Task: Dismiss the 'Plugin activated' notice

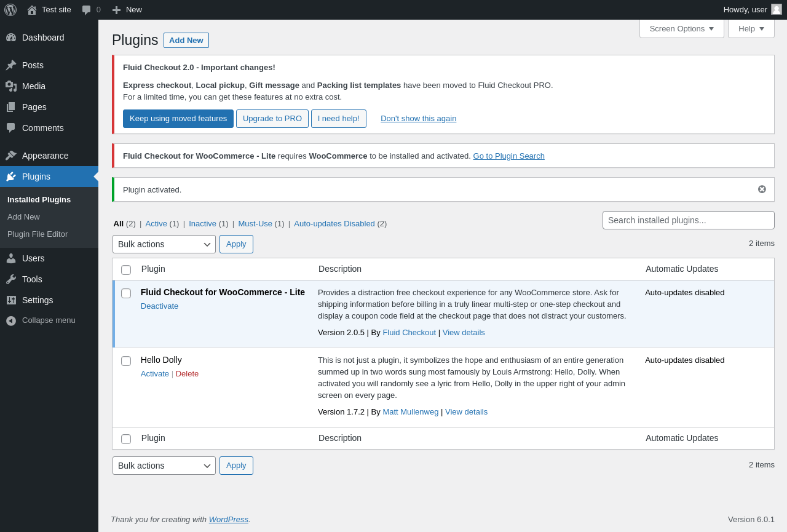Action: coord(762,189)
